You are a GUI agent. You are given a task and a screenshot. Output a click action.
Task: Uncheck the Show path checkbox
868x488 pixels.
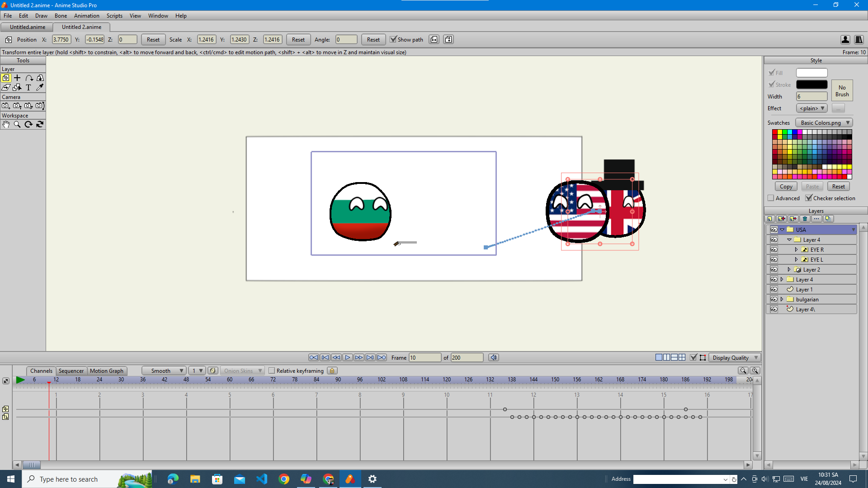(x=394, y=39)
